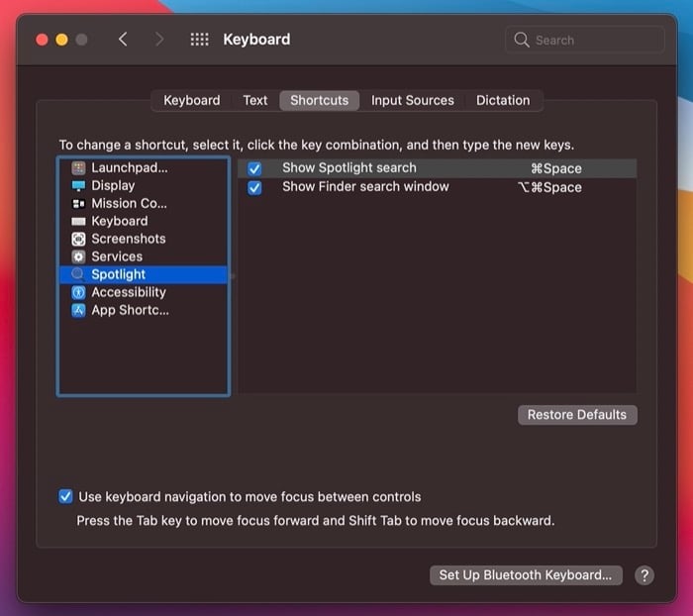
Task: Open help with the question mark button
Action: (644, 575)
